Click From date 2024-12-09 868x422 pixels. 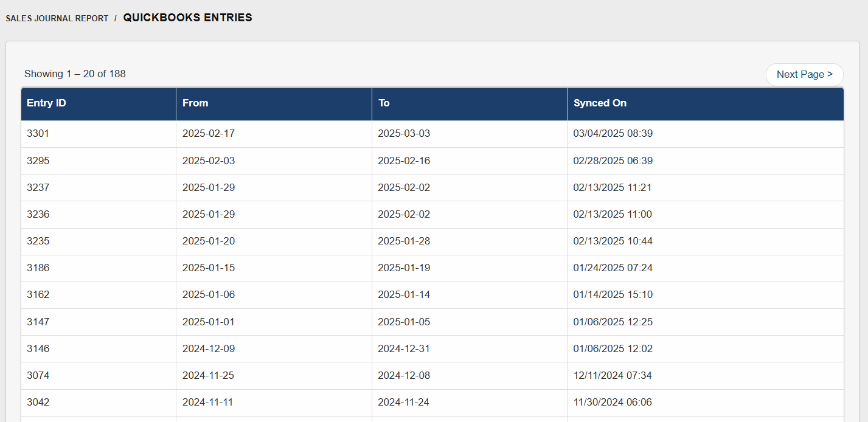coord(209,348)
